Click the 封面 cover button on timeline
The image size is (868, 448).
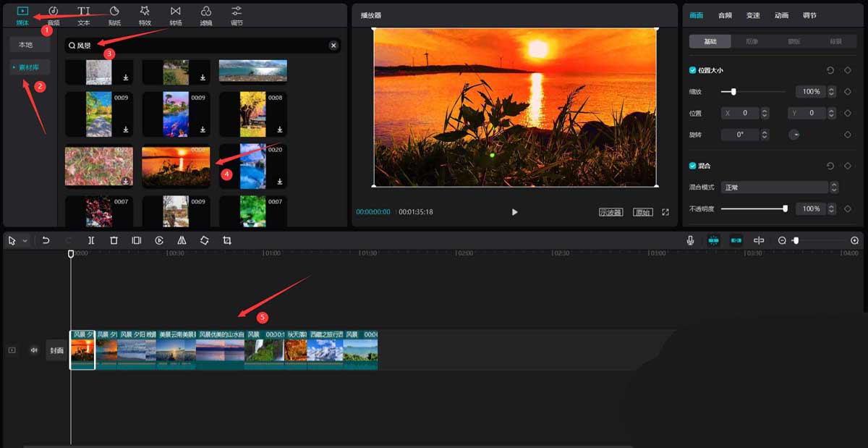pos(56,350)
